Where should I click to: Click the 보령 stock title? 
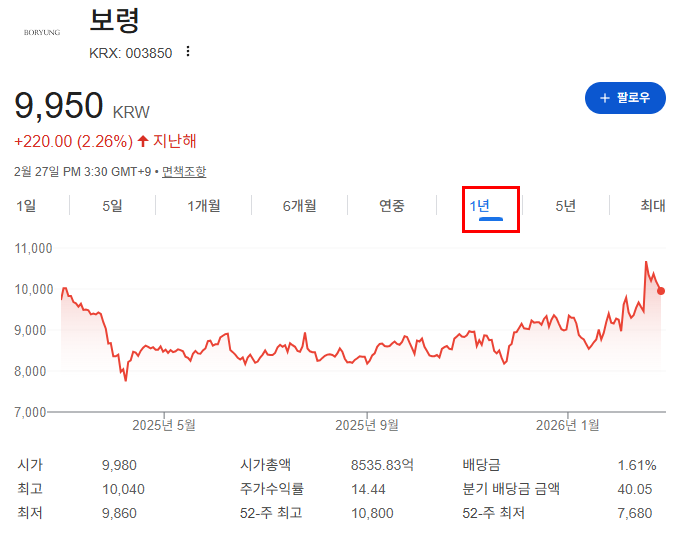pos(114,20)
